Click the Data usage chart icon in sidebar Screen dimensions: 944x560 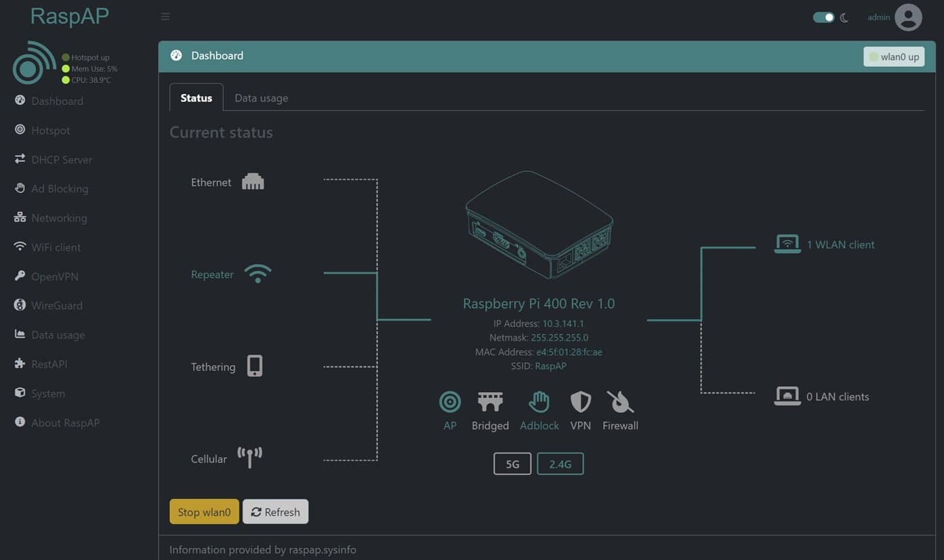point(20,334)
